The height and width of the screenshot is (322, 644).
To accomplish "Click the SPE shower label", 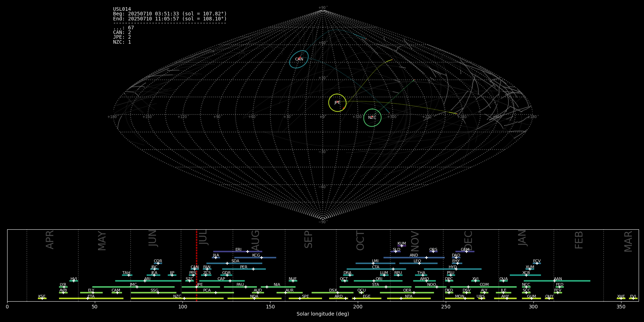I will pos(305,297).
